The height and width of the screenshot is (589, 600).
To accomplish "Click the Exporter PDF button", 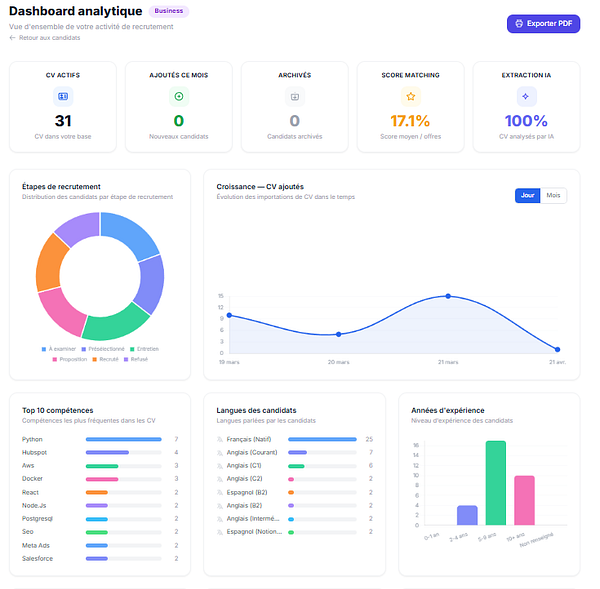I will point(543,24).
